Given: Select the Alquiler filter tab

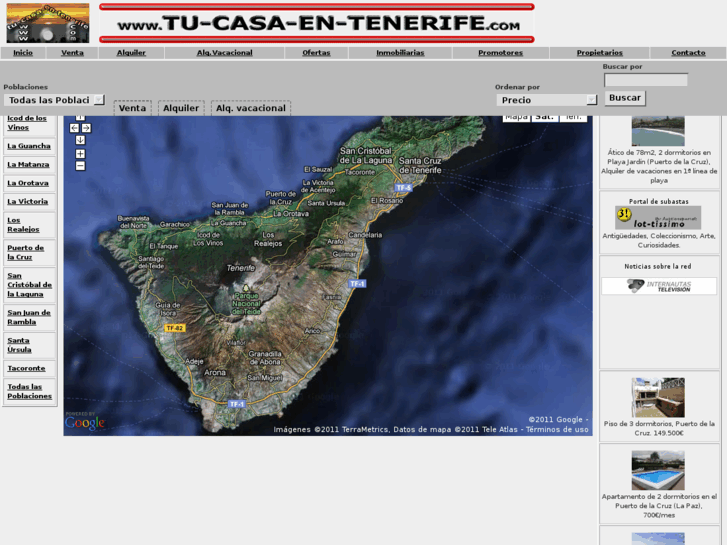Looking at the screenshot, I should (x=181, y=108).
